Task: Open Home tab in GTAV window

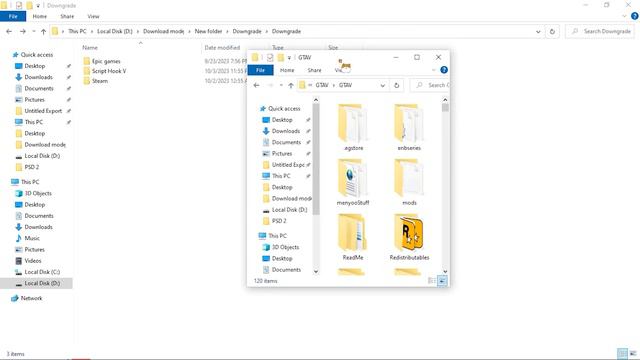Action: coord(287,70)
